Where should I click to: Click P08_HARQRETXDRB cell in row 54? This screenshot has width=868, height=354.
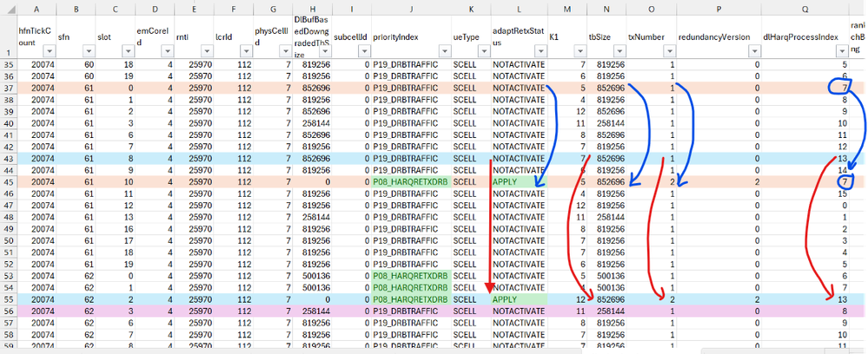click(x=411, y=287)
